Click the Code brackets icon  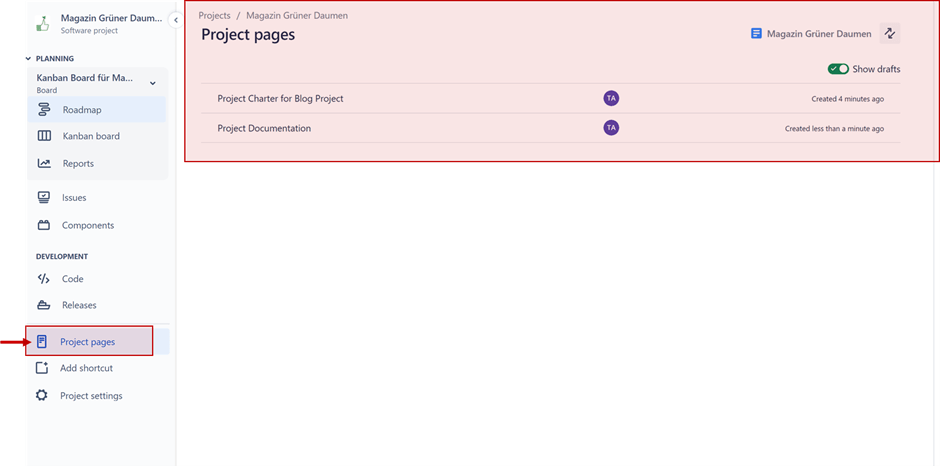tap(43, 279)
